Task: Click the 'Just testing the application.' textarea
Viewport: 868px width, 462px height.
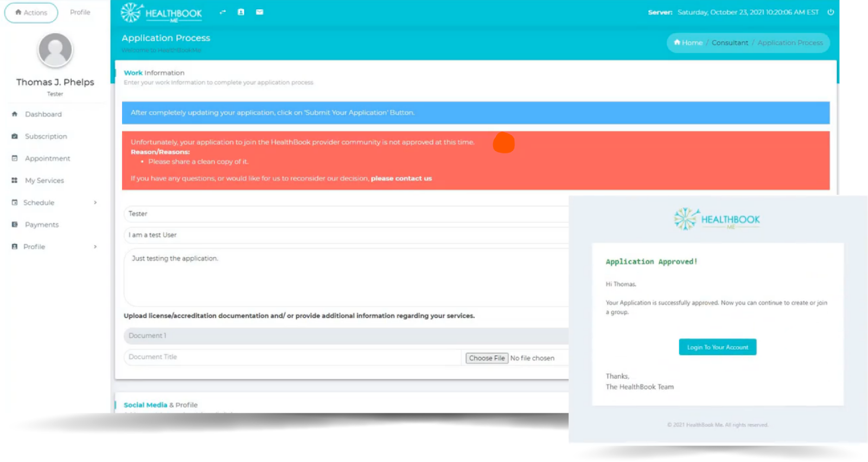Action: pos(346,277)
